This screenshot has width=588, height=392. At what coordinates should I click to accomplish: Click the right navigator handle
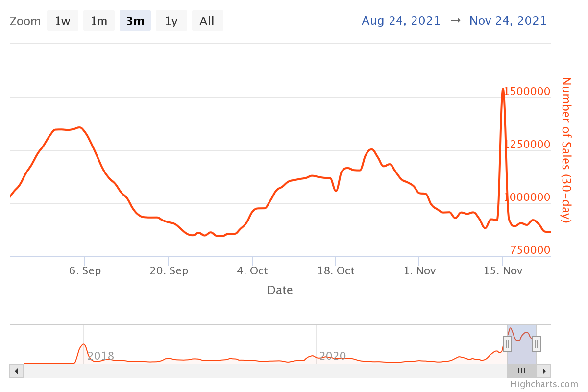[x=537, y=344]
